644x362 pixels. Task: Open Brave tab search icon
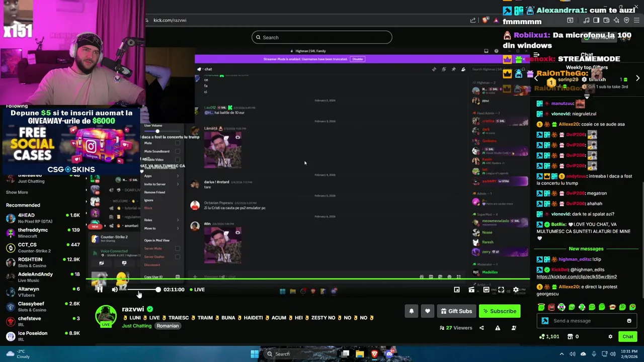570,20
